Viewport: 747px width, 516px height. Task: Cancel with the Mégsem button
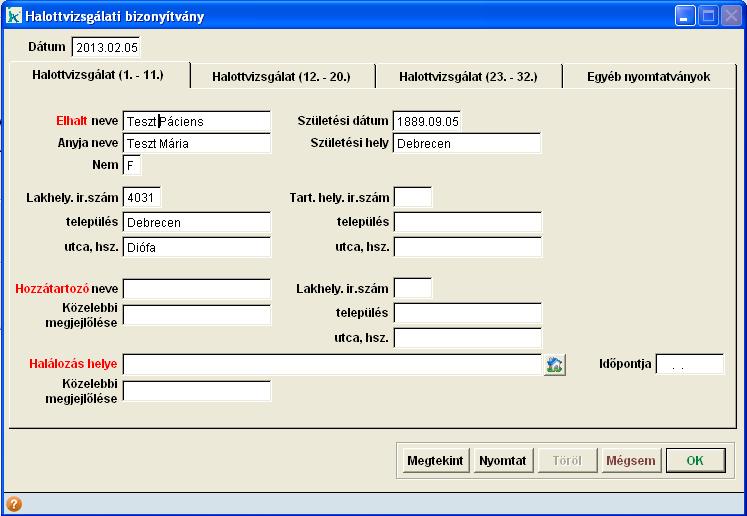[630, 461]
